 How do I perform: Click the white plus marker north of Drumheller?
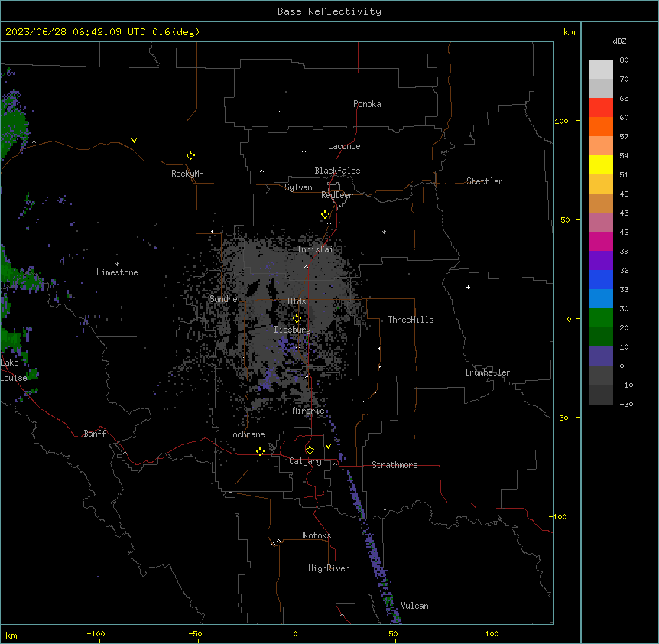coord(468,287)
